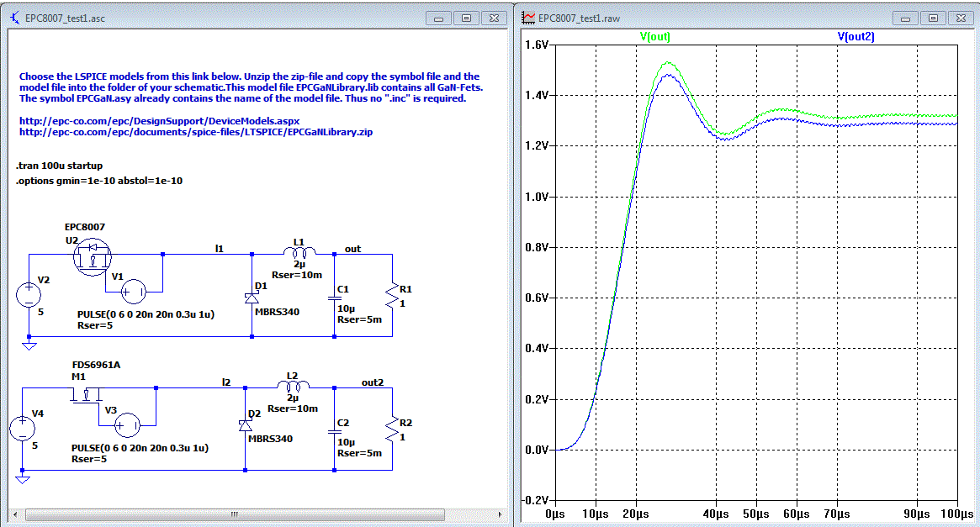Minimize the EPC8007_test1.raw window
This screenshot has height=527, width=980.
(x=906, y=18)
